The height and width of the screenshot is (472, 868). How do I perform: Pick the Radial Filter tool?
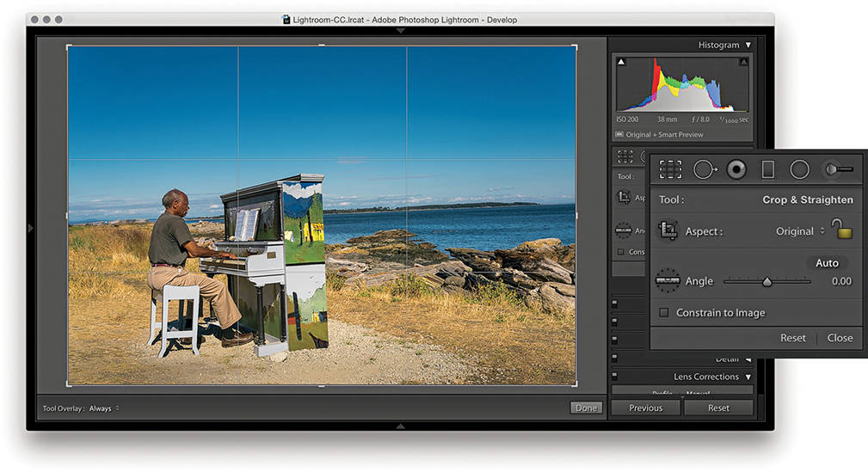[x=799, y=169]
